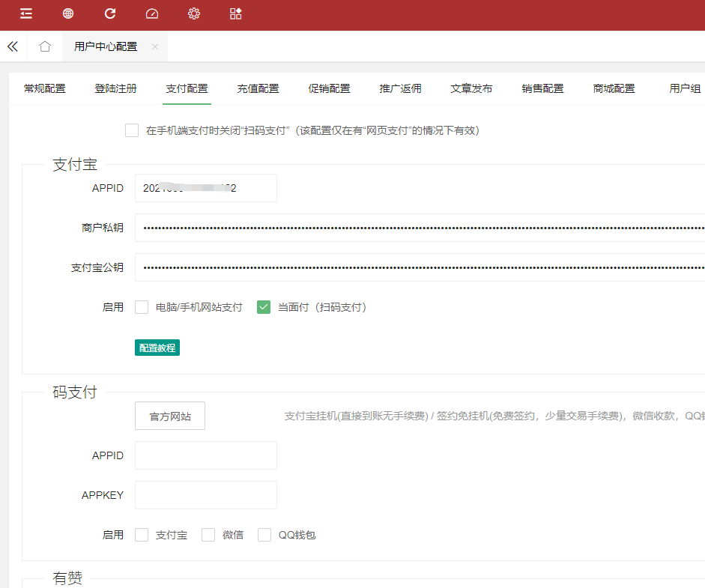
Task: Open the dashboard speedometer icon
Action: pyautogui.click(x=152, y=13)
